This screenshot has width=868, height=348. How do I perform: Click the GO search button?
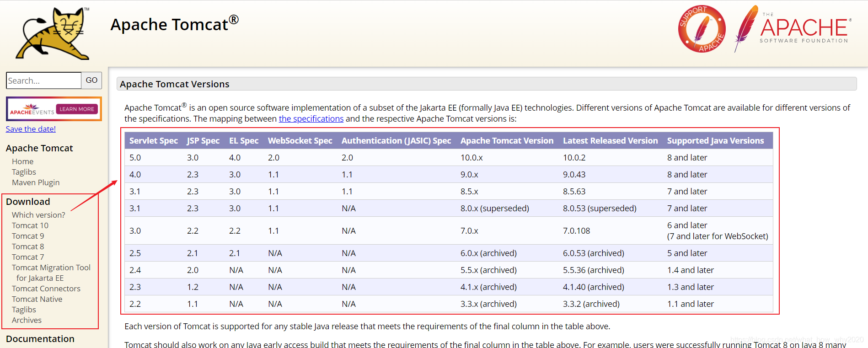tap(91, 80)
